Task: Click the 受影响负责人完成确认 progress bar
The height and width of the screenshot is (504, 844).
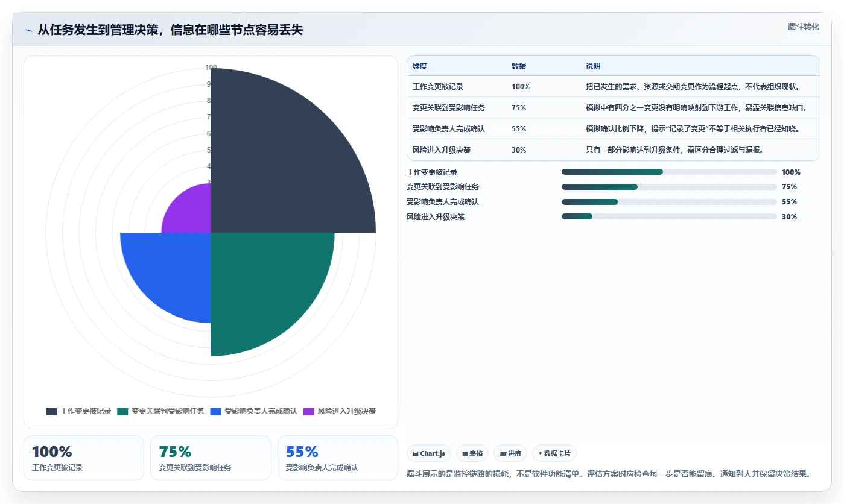Action: click(x=669, y=202)
